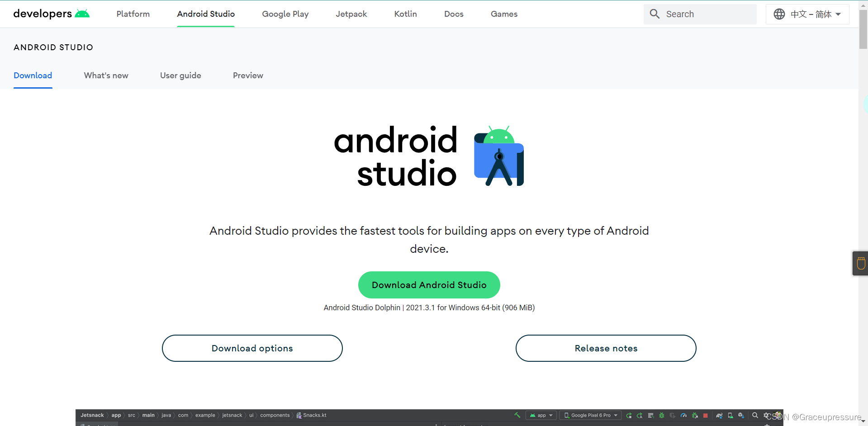
Task: Click the Release notes button
Action: pyautogui.click(x=606, y=348)
